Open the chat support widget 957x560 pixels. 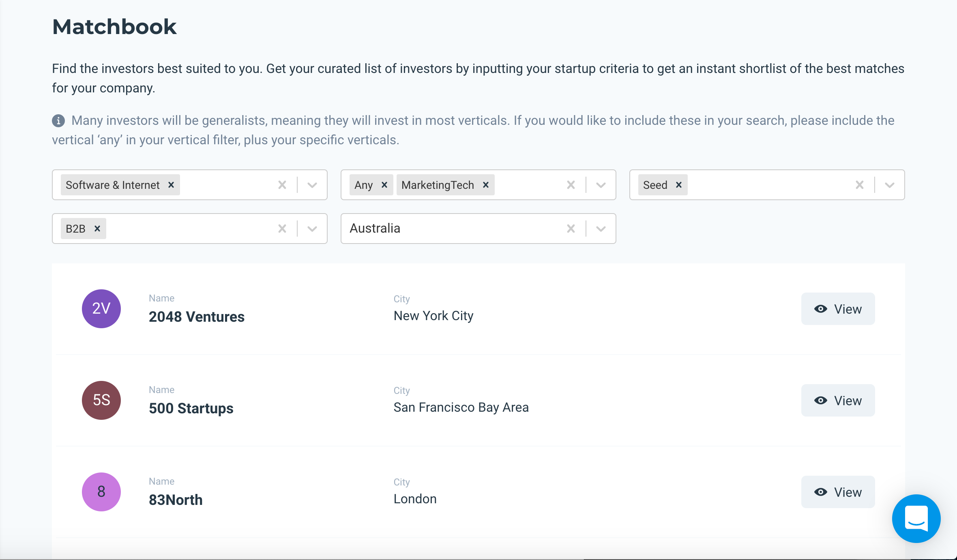tap(916, 518)
